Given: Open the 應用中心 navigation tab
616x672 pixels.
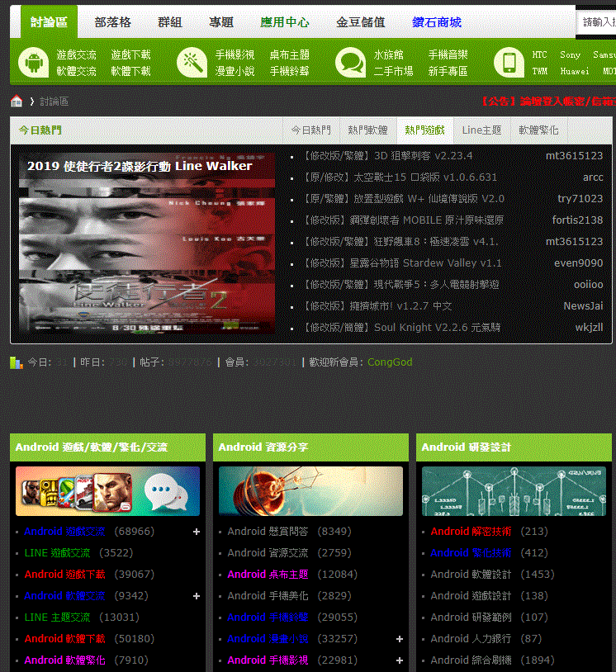Looking at the screenshot, I should 285,22.
